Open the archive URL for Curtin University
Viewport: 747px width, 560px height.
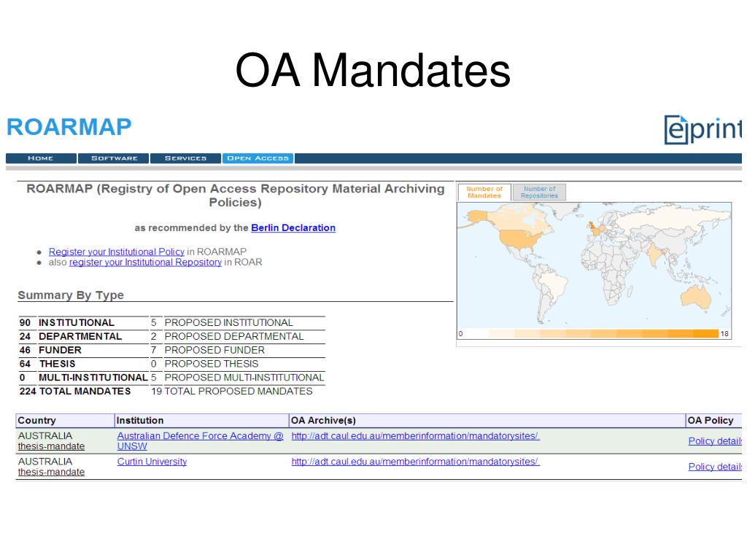(415, 462)
